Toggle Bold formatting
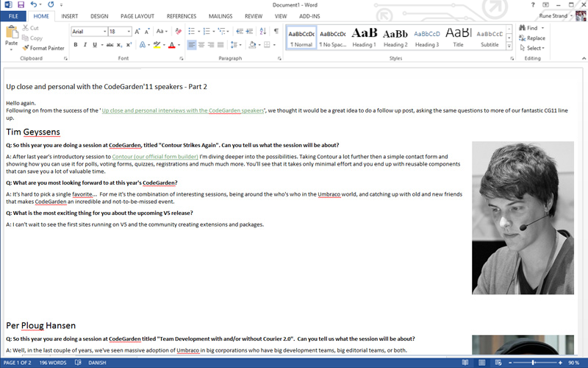 [x=76, y=45]
